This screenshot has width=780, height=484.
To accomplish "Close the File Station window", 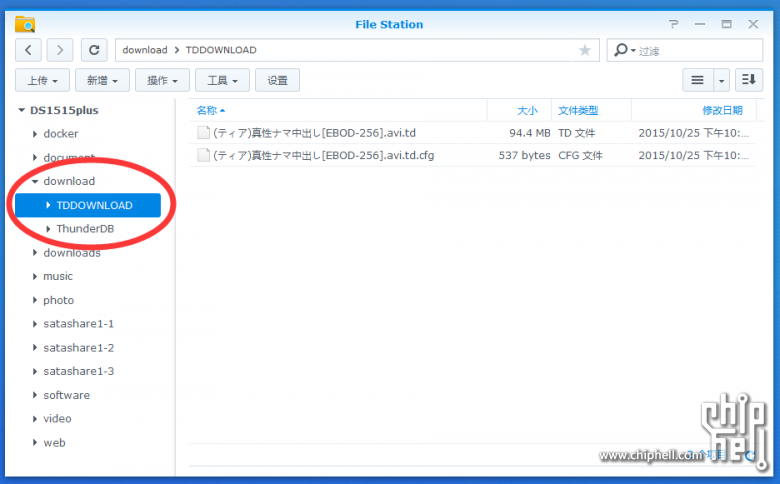I will tap(753, 24).
